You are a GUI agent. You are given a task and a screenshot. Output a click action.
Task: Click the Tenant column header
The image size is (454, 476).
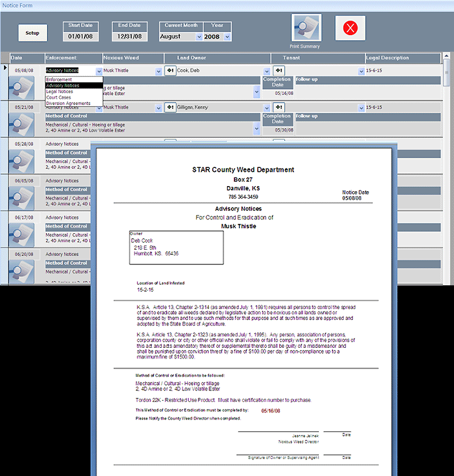click(318, 58)
